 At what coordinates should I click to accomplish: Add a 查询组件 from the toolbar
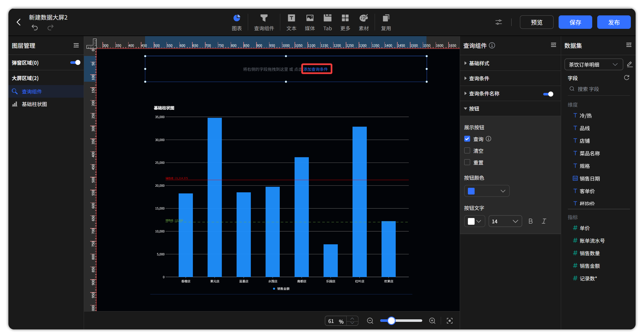tap(264, 22)
